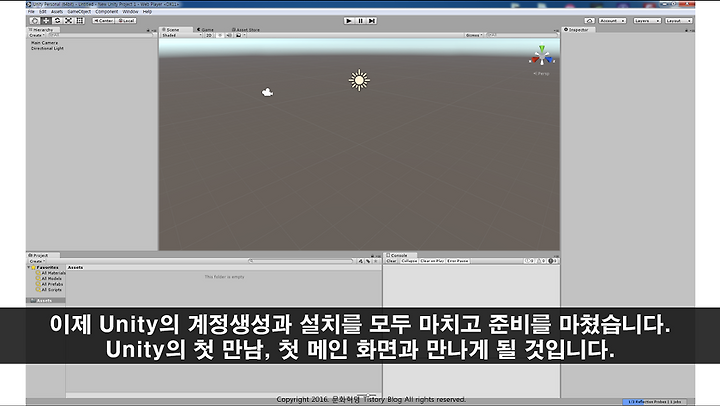
Task: Open Gizmos dropdown in Scene view
Action: [473, 35]
